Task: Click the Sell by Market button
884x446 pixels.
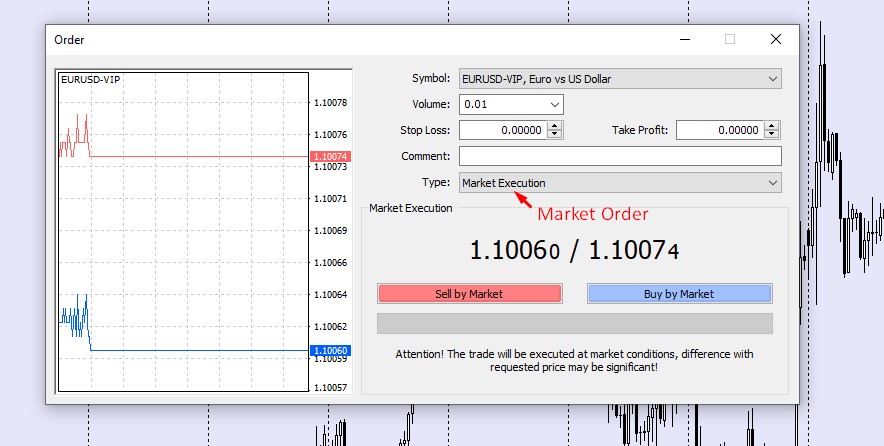Action: pyautogui.click(x=469, y=294)
